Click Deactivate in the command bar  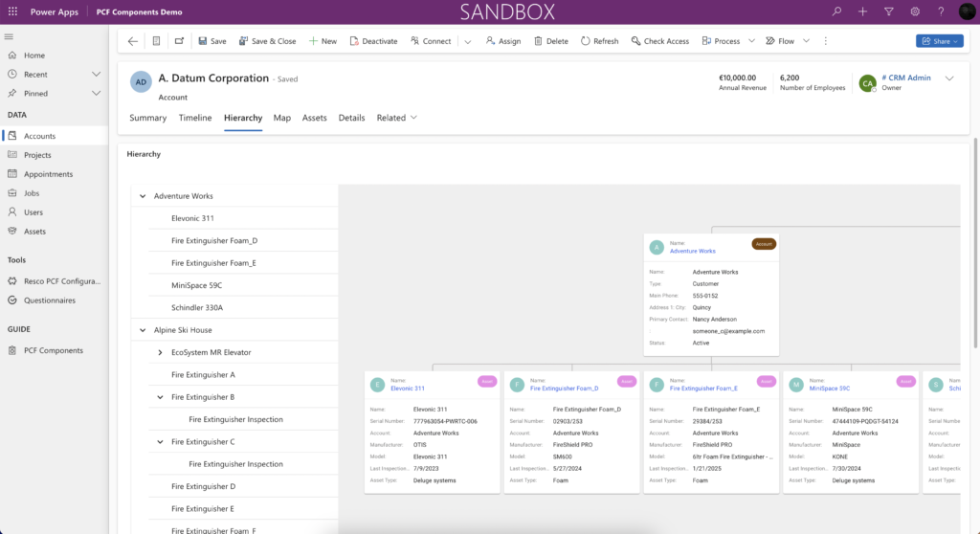[x=373, y=41]
